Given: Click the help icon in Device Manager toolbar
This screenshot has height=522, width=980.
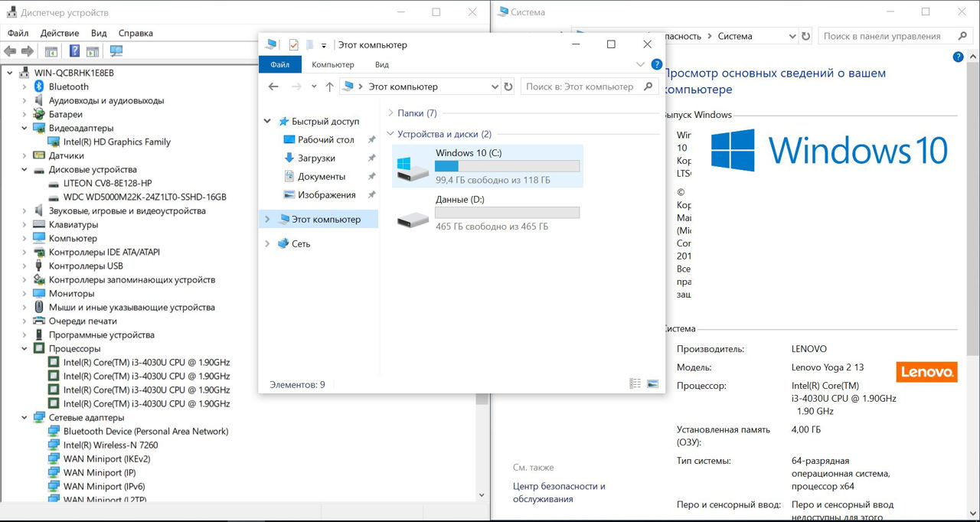Looking at the screenshot, I should 74,51.
